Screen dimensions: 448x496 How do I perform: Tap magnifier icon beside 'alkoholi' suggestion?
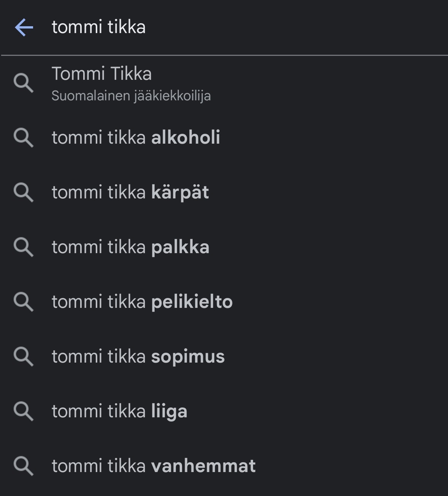pos(24,138)
